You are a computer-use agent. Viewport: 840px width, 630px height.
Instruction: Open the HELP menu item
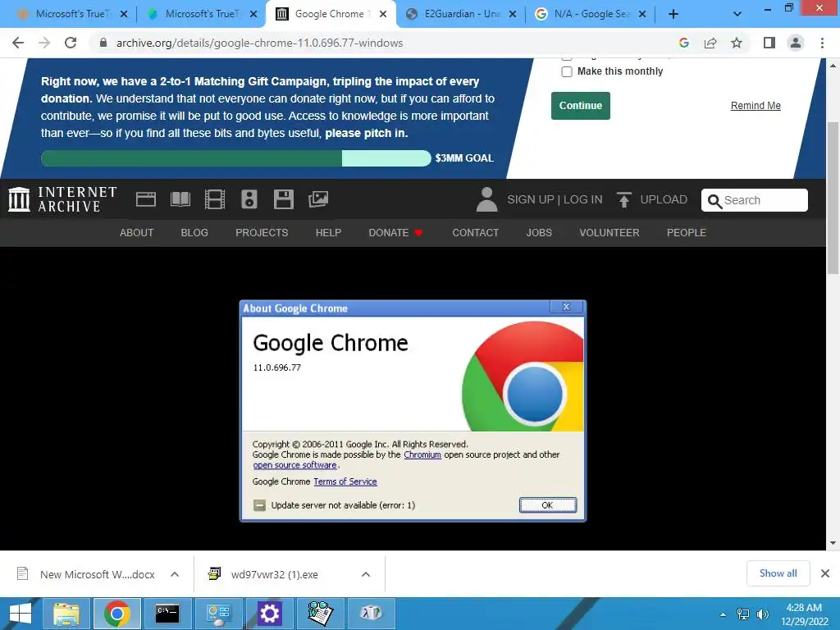coord(328,232)
